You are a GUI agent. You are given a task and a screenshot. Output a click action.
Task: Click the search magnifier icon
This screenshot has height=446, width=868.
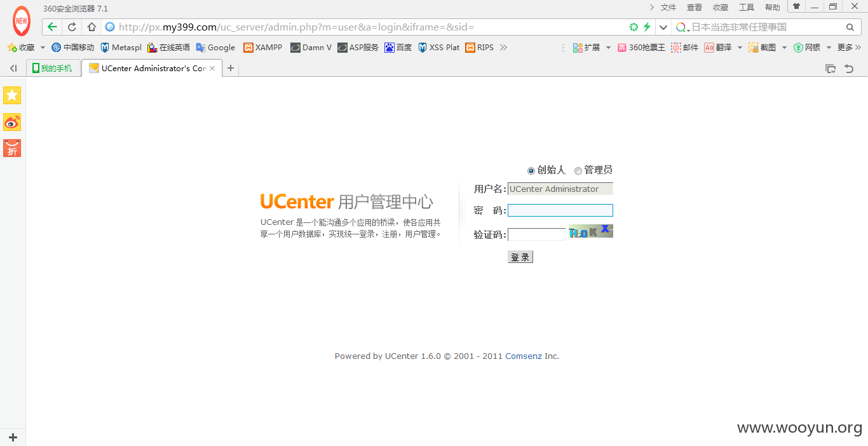point(850,27)
